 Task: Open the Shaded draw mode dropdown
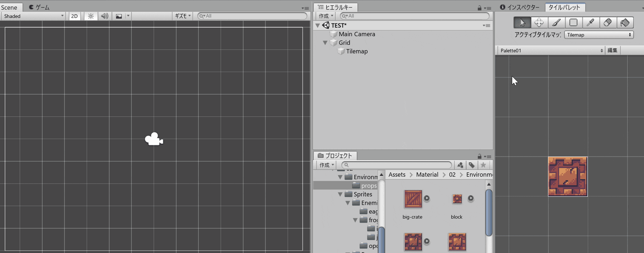33,16
